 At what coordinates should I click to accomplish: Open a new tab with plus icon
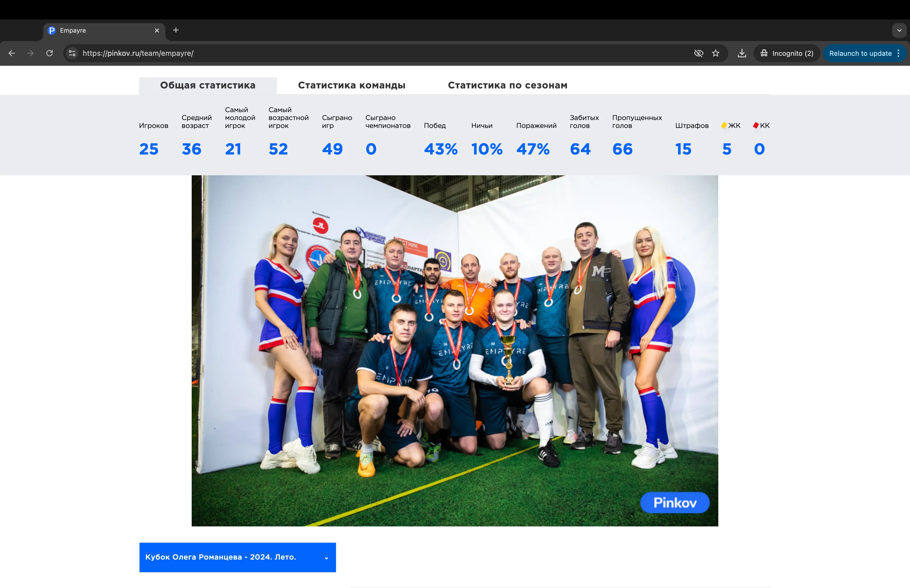176,30
